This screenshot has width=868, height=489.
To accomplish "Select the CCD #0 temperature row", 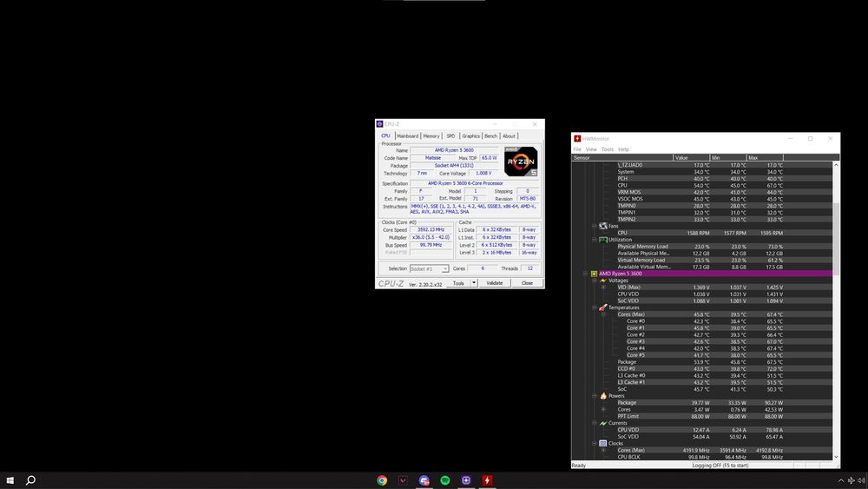I will point(702,369).
